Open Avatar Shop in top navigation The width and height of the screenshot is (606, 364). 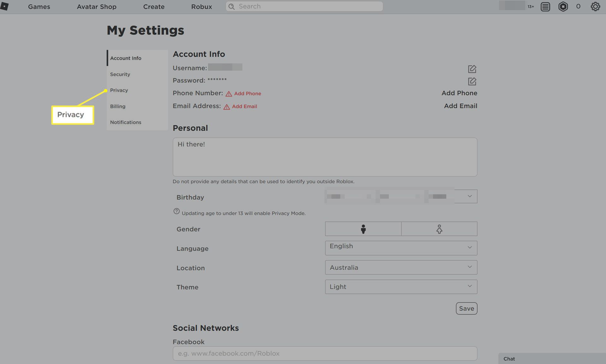coord(97,7)
